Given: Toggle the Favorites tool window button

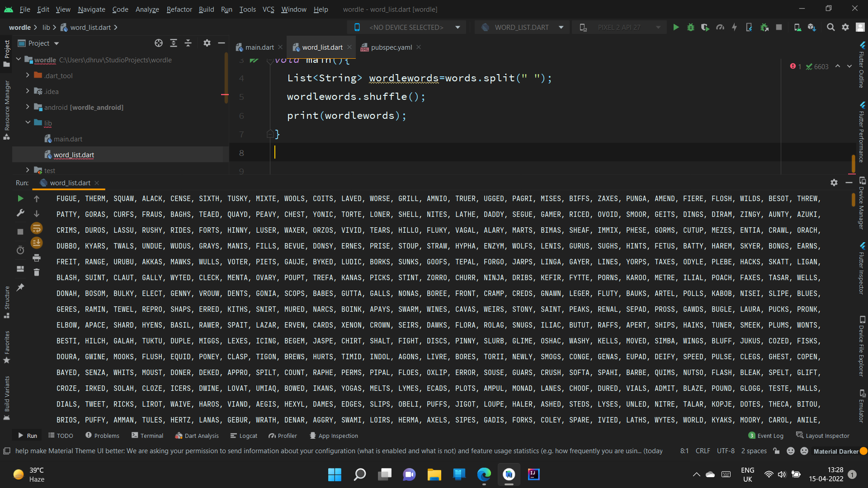Looking at the screenshot, I should pos(7,347).
